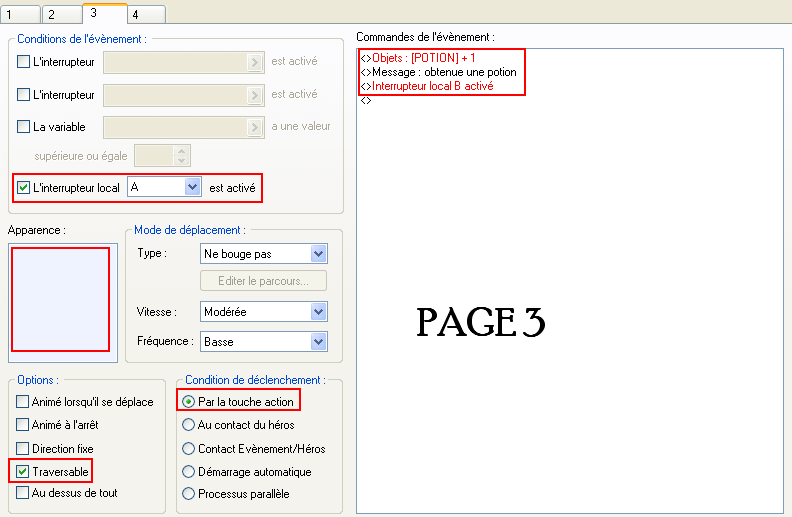The image size is (792, 517).
Task: Open the Fréquence dropdown showing Basse
Action: (264, 341)
